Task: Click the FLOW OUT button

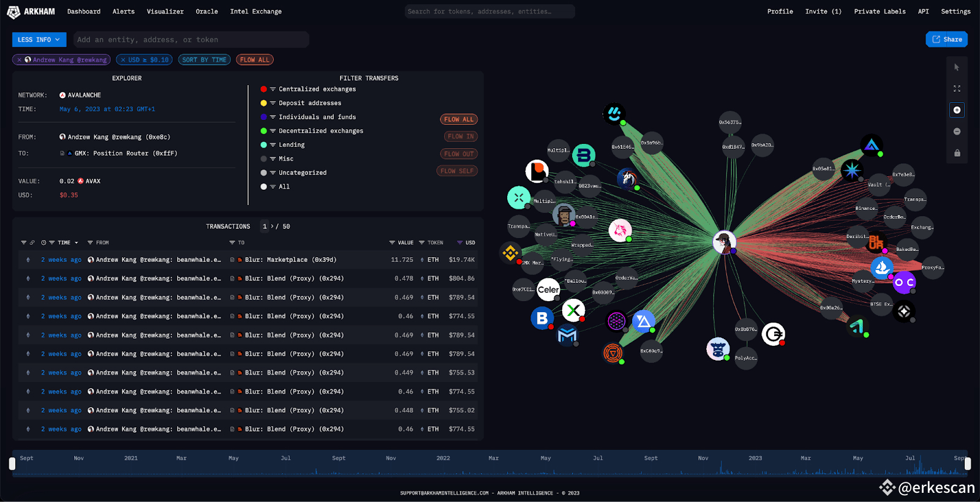Action: tap(459, 154)
